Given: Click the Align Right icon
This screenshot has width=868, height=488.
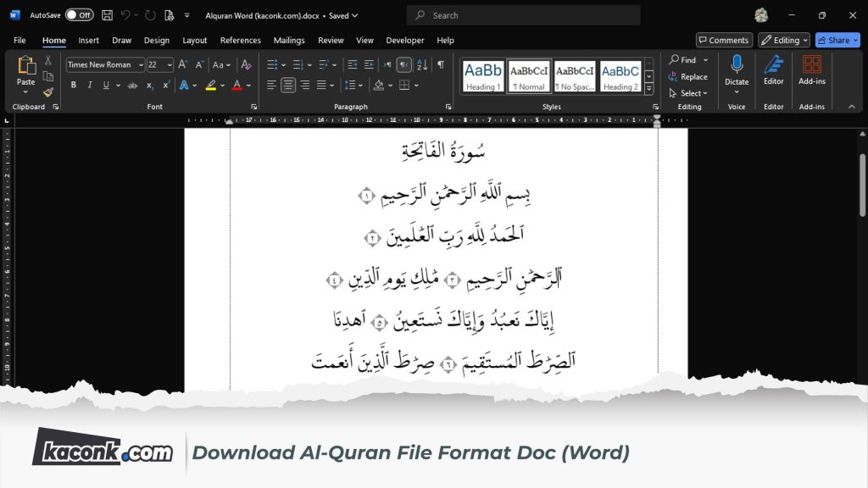Looking at the screenshot, I should pos(305,85).
